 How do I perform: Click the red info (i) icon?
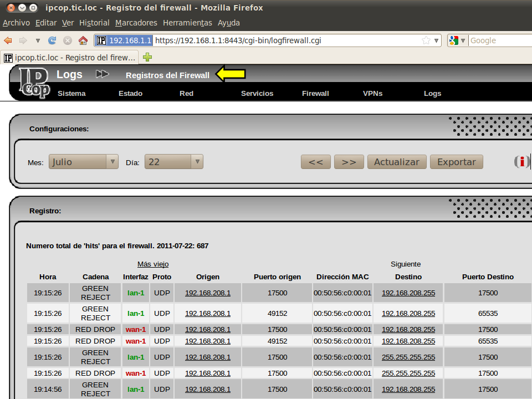(x=521, y=162)
